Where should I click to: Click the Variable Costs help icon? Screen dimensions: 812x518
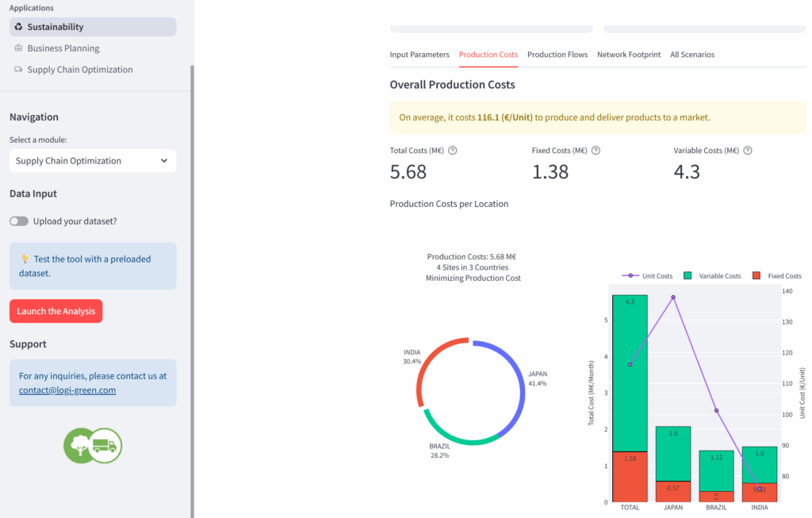click(748, 151)
